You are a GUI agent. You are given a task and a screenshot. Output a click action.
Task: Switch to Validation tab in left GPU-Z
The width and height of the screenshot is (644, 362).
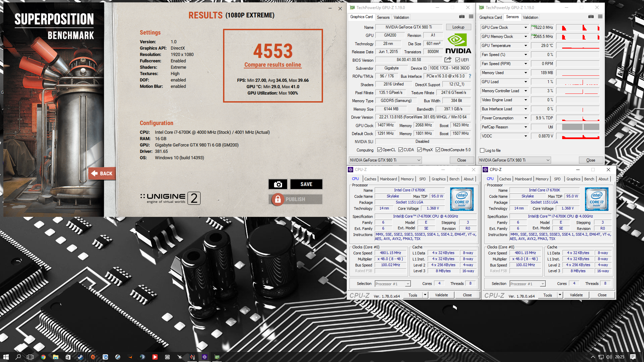click(401, 17)
